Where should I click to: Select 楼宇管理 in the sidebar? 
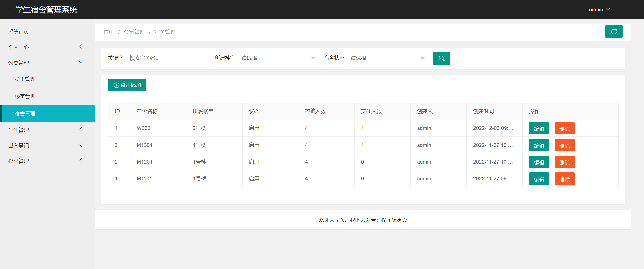(25, 96)
